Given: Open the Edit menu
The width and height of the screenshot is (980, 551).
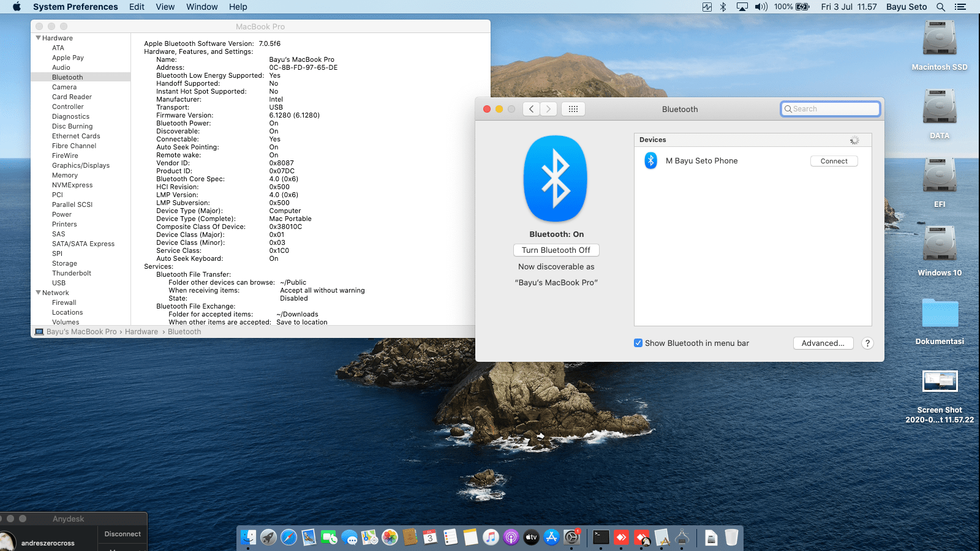Looking at the screenshot, I should pos(137,7).
